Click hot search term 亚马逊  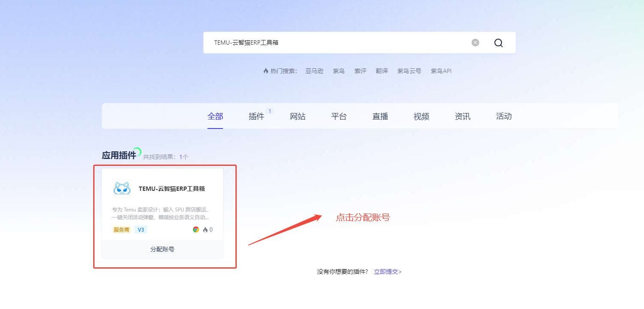[314, 71]
